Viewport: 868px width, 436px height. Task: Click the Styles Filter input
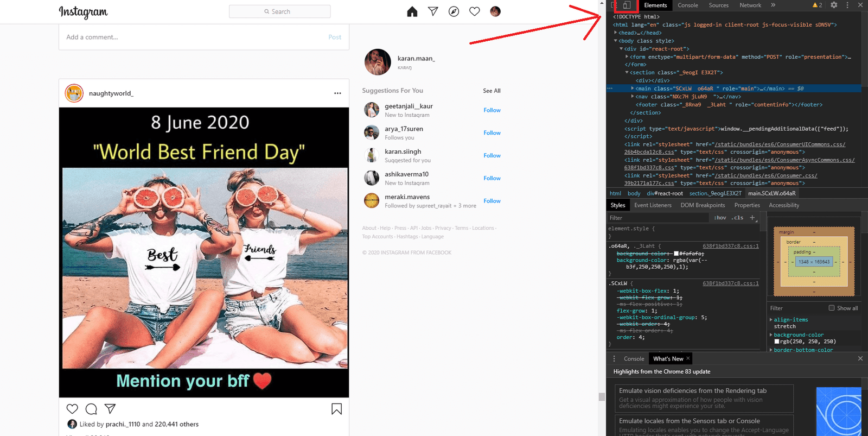tap(658, 218)
